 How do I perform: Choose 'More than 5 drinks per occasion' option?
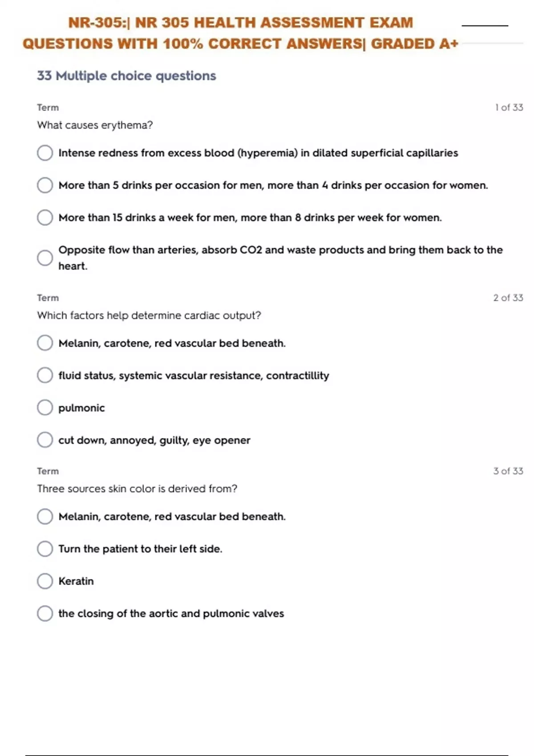click(x=45, y=185)
